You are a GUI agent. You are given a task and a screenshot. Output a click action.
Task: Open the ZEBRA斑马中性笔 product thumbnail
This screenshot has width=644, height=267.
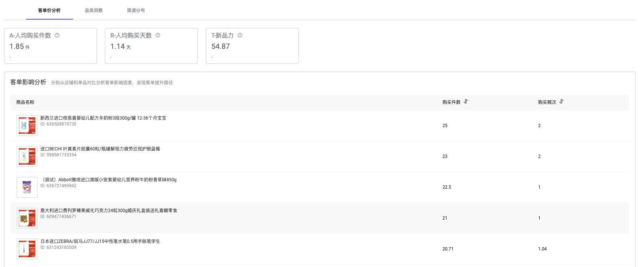27,249
